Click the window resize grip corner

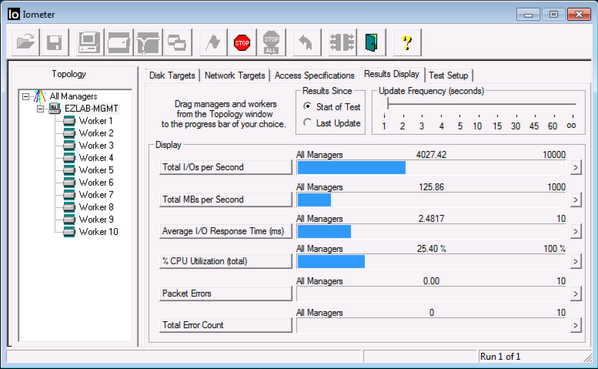587,358
